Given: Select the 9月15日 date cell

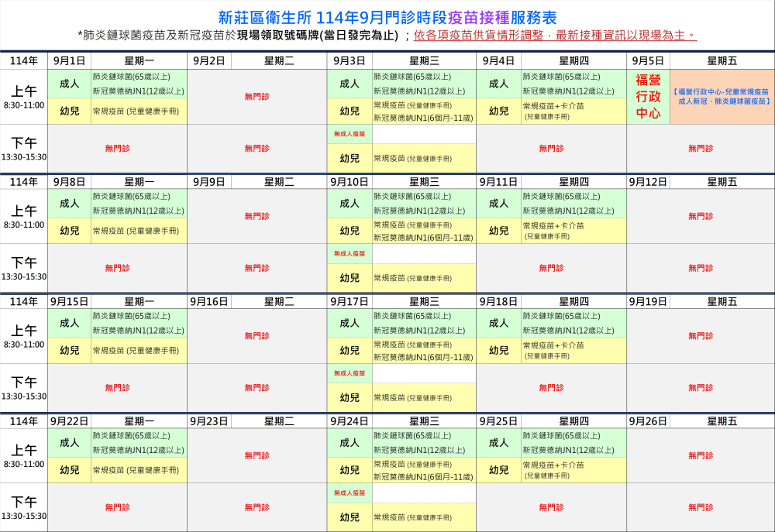Looking at the screenshot, I should (x=69, y=301).
